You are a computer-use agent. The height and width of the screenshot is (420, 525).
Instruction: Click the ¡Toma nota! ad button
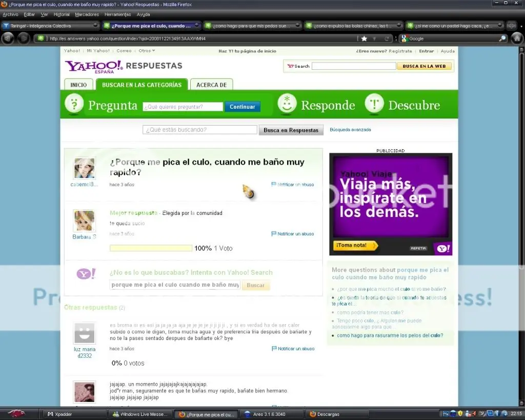(x=355, y=246)
